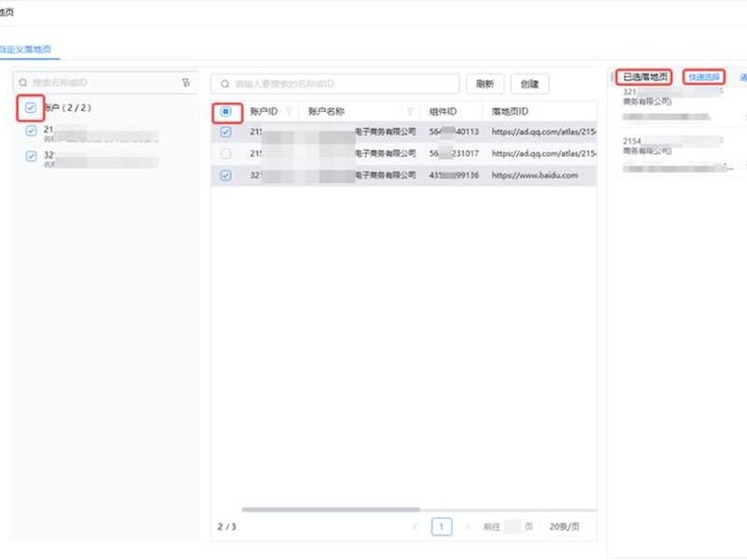Click the 前往 page number input
The image size is (747, 560).
pyautogui.click(x=512, y=526)
